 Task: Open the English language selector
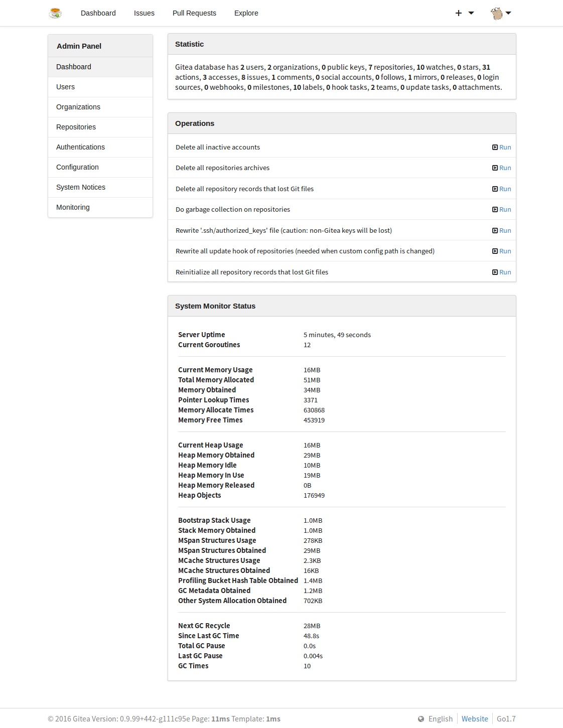[x=440, y=718]
